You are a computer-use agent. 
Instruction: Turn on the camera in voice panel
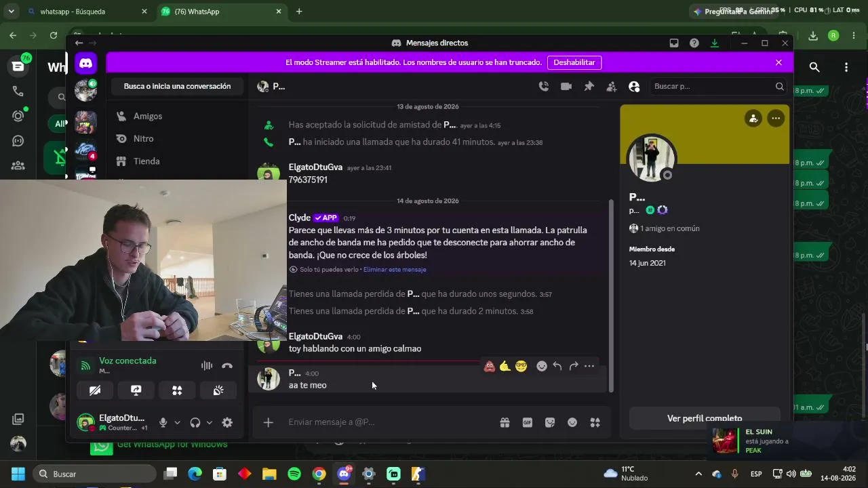[x=95, y=390]
